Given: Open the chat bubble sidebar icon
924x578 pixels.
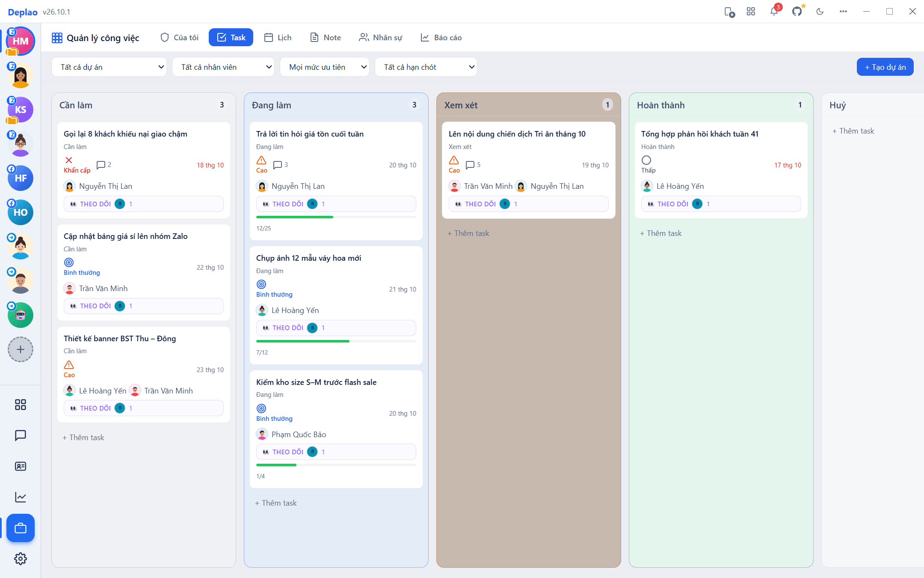Looking at the screenshot, I should [21, 435].
